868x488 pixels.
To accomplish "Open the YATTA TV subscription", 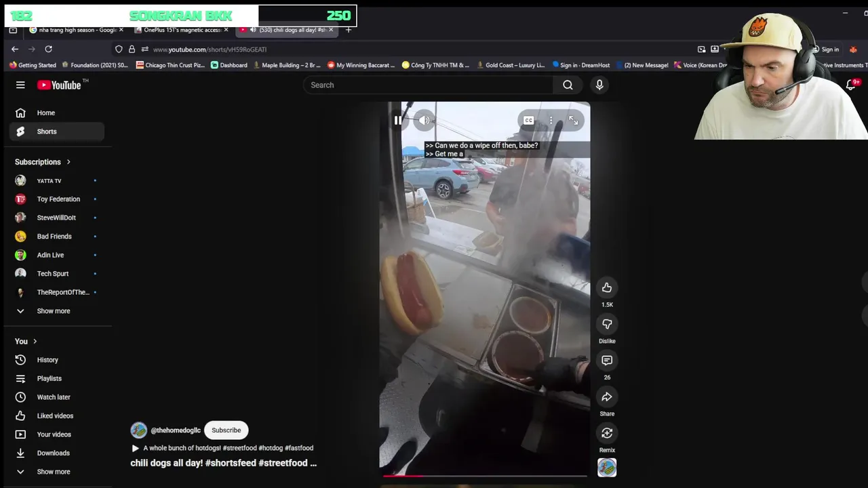I will click(57, 181).
